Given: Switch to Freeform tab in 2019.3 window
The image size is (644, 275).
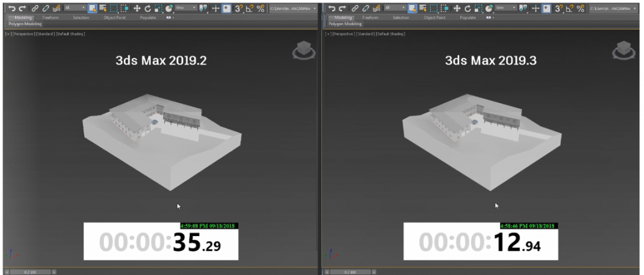Looking at the screenshot, I should (x=370, y=18).
